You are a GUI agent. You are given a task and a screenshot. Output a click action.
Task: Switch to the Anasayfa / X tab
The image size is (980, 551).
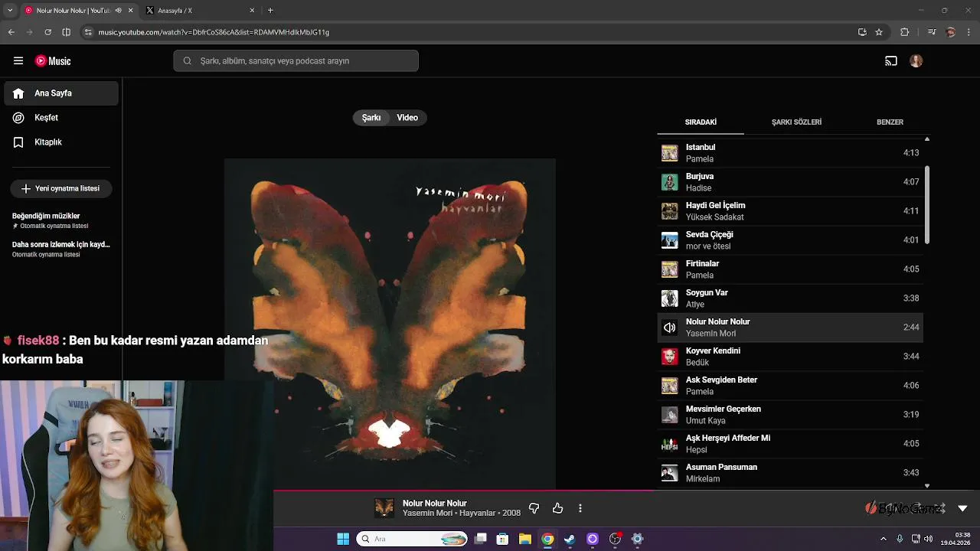[201, 11]
